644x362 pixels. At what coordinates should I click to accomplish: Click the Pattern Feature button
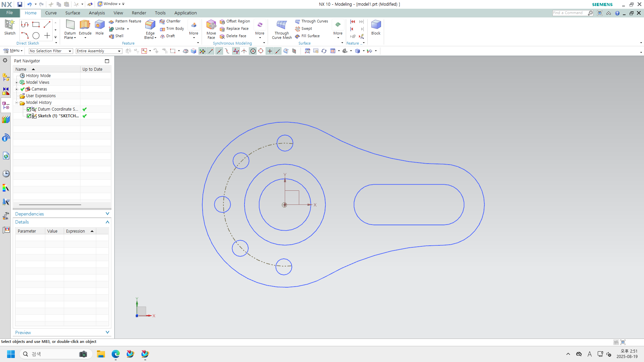coord(125,21)
